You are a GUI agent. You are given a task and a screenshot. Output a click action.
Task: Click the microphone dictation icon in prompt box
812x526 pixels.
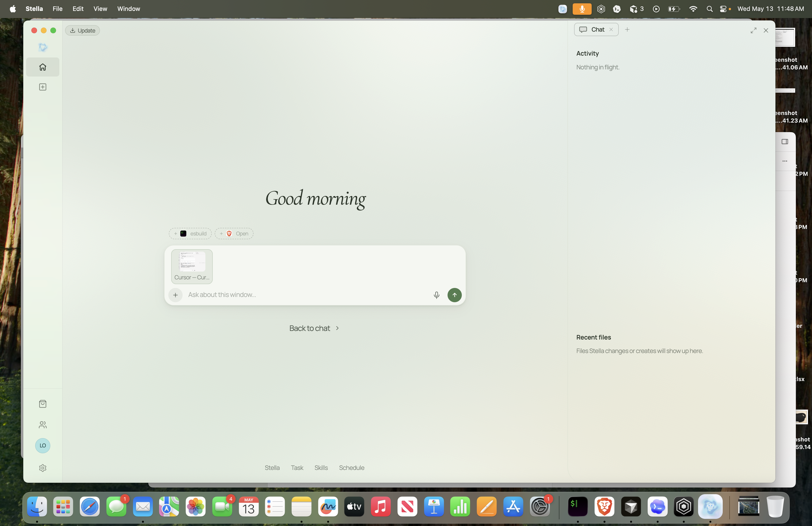point(436,295)
